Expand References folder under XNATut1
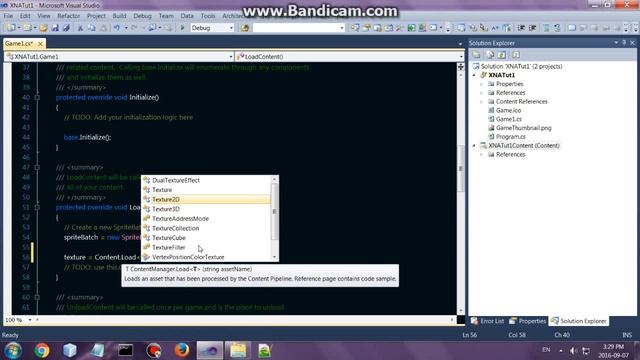The width and height of the screenshot is (640, 360). [482, 93]
